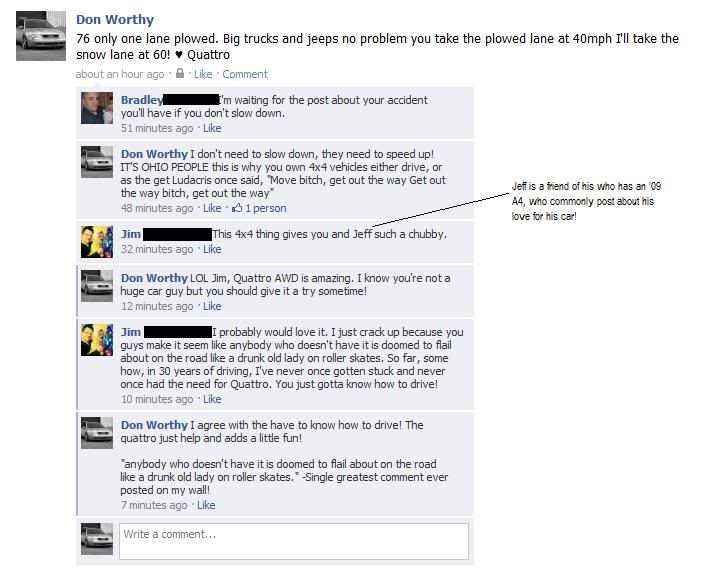Like Jim's comment from 32 minutes ago
Image resolution: width=709 pixels, height=587 pixels.
(x=212, y=249)
